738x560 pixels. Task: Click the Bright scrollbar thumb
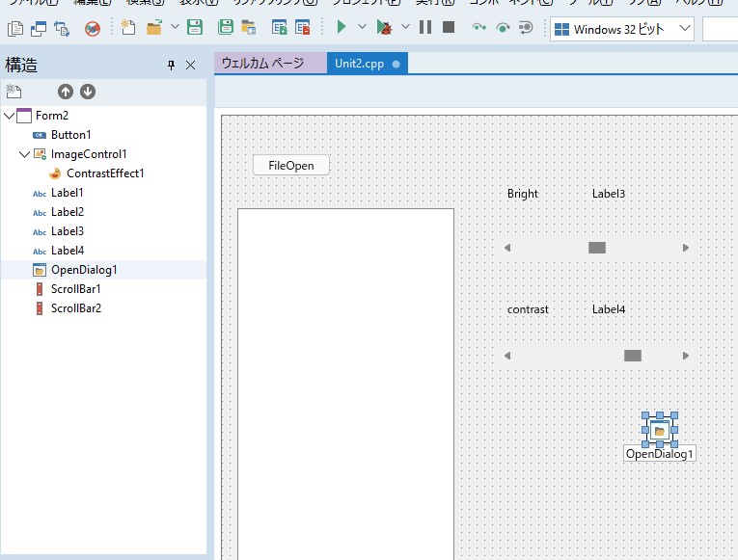pyautogui.click(x=597, y=248)
